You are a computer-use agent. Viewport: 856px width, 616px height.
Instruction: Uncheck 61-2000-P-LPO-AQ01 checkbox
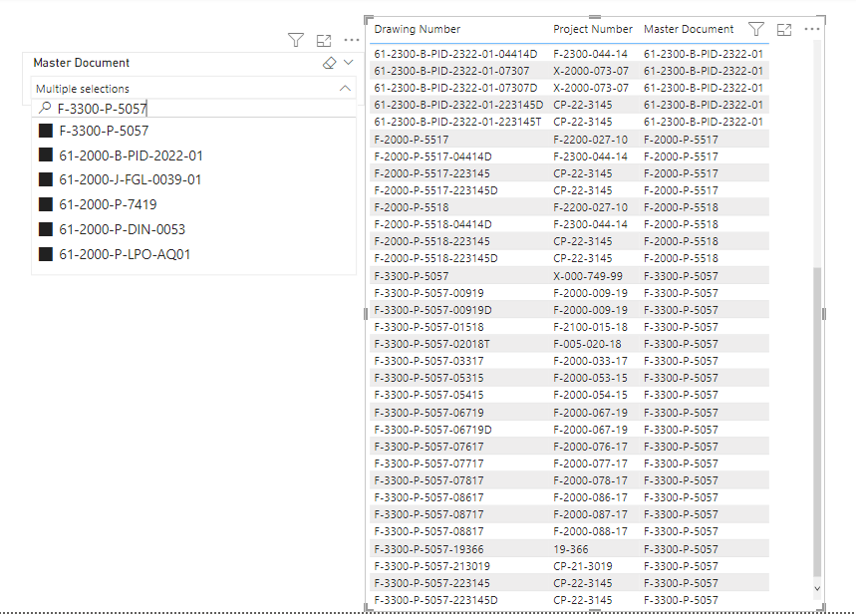click(x=46, y=254)
